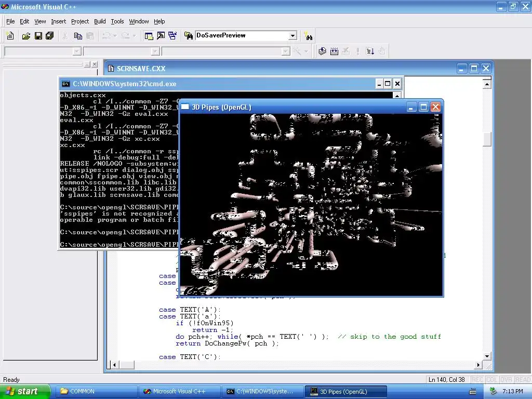Open the Insert menu
The image size is (532, 399).
58,21
